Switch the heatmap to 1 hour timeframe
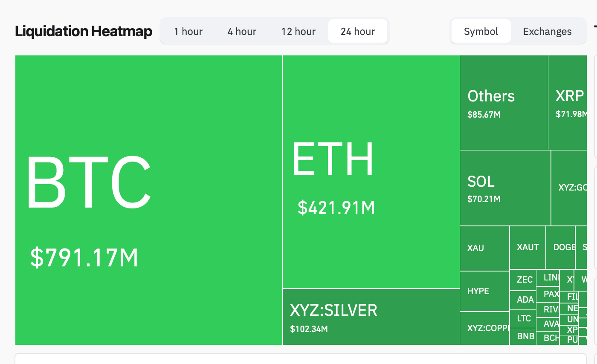The width and height of the screenshot is (597, 364). click(188, 31)
